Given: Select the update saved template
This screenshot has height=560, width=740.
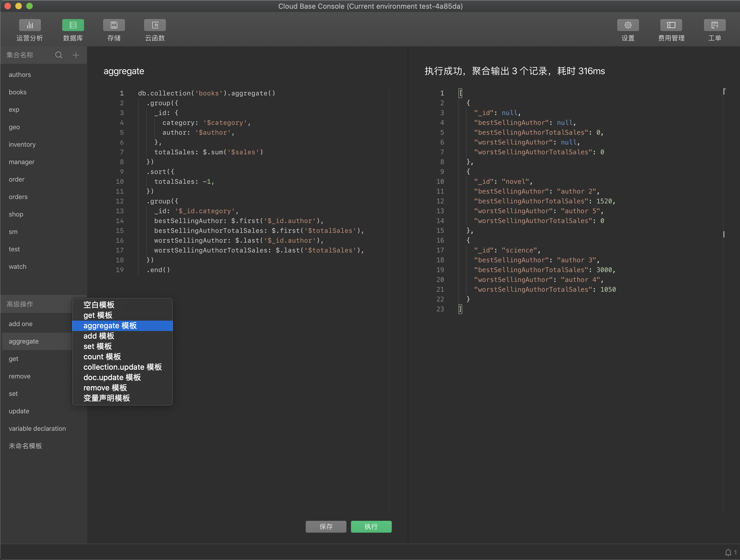Looking at the screenshot, I should pos(43,411).
